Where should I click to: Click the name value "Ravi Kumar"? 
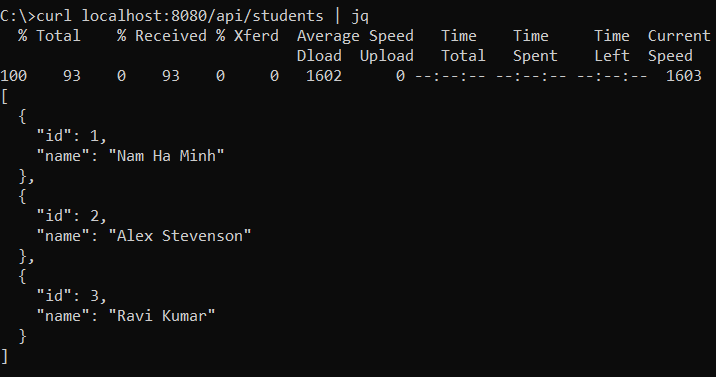162,315
